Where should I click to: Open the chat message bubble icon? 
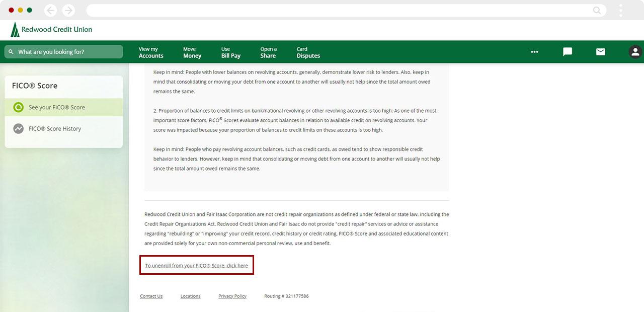(x=568, y=52)
